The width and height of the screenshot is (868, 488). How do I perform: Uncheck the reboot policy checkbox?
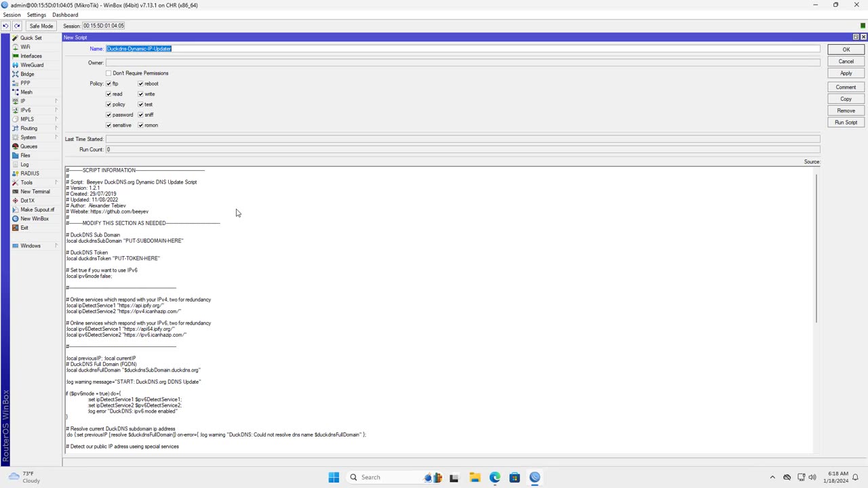pos(140,83)
